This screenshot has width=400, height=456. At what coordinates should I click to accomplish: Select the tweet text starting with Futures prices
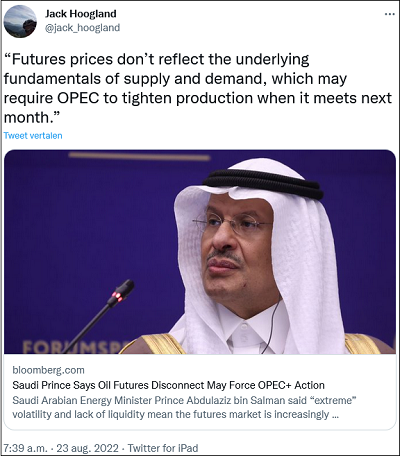click(x=198, y=88)
